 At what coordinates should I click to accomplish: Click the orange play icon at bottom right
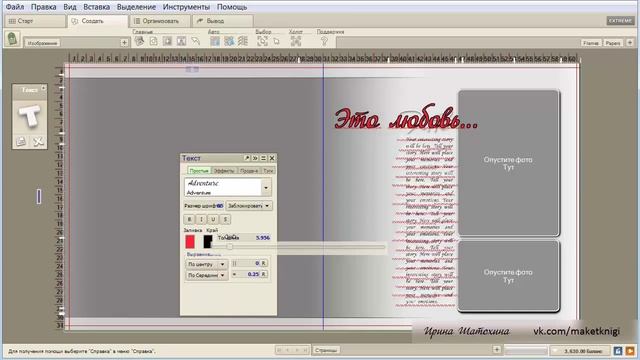pyautogui.click(x=630, y=351)
